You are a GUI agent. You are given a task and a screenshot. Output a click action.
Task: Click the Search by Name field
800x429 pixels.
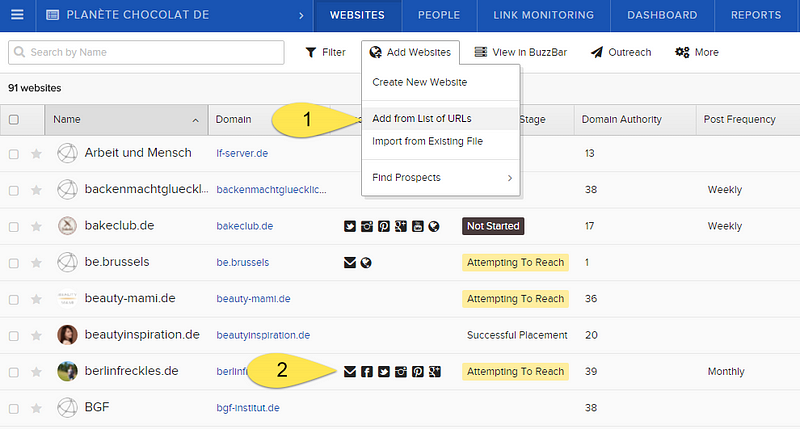click(146, 52)
